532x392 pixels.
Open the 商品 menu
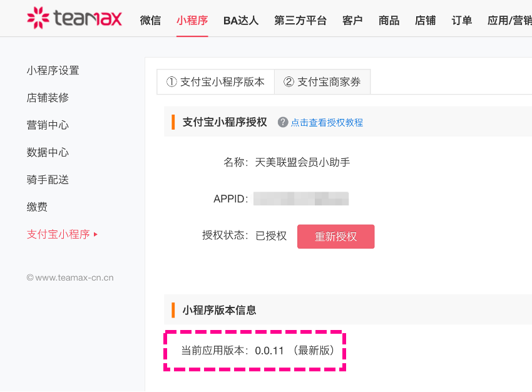click(389, 21)
